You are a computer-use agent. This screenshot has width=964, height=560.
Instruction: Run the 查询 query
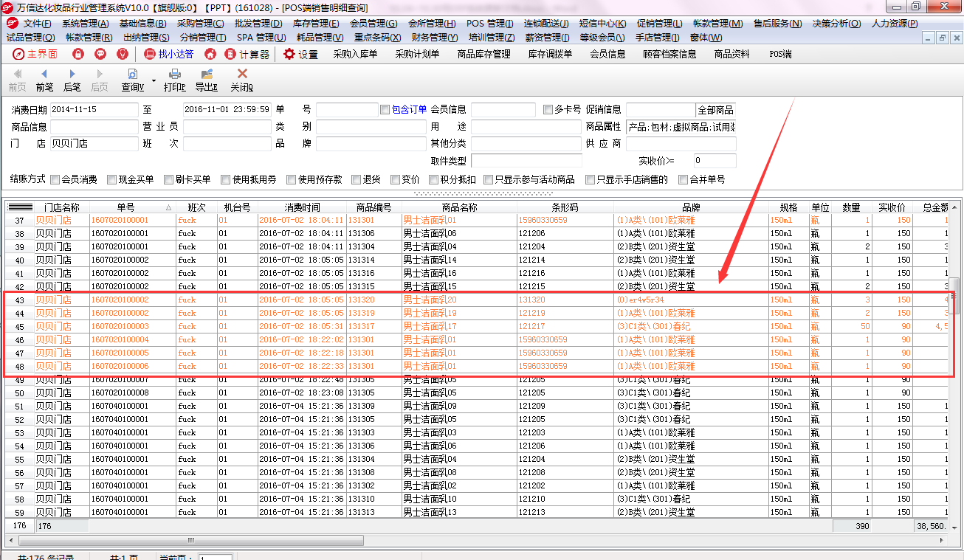pos(133,80)
